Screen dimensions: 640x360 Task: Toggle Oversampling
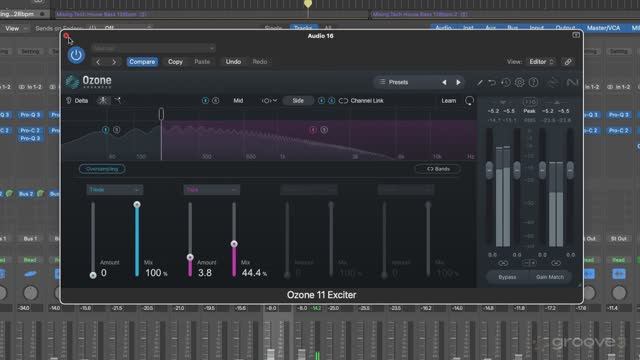102,169
